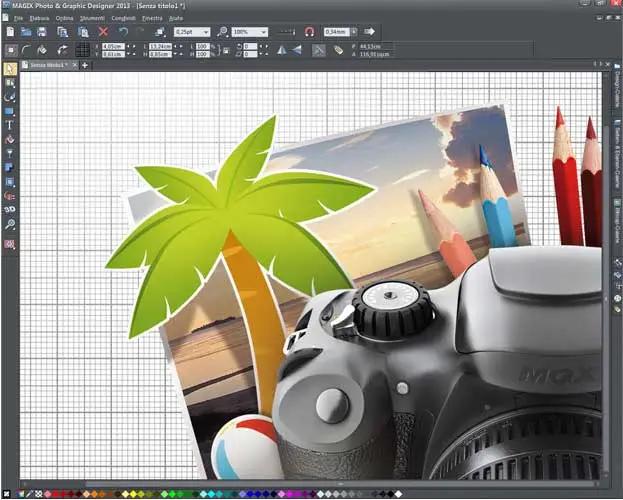Click the red X Delete icon

click(103, 32)
